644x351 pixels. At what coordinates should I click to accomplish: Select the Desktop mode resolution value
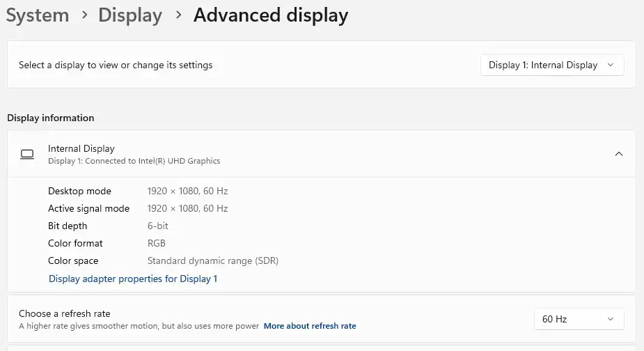[x=187, y=191]
